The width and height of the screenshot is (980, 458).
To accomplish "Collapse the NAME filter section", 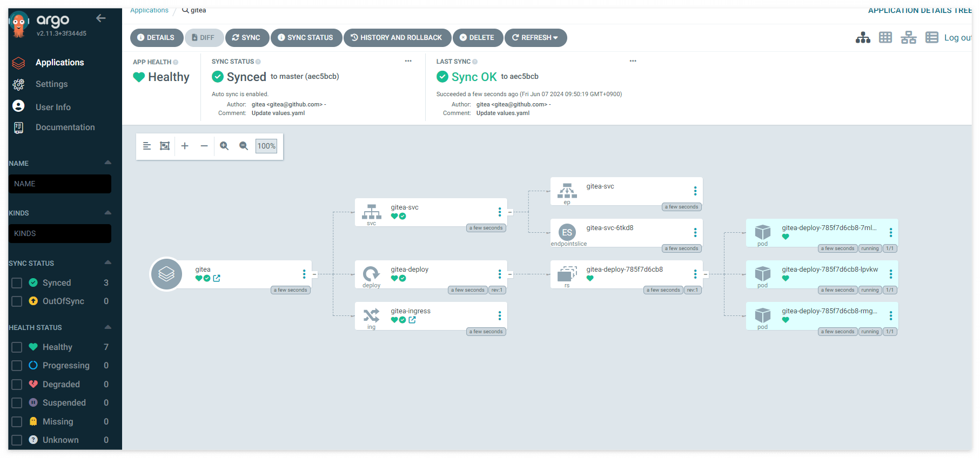I will (108, 163).
